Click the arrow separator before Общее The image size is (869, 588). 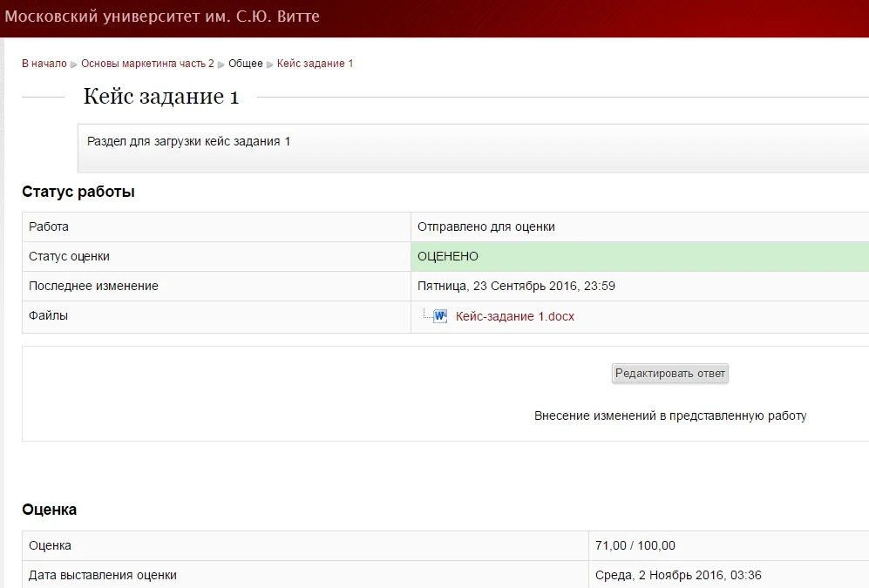pyautogui.click(x=221, y=64)
